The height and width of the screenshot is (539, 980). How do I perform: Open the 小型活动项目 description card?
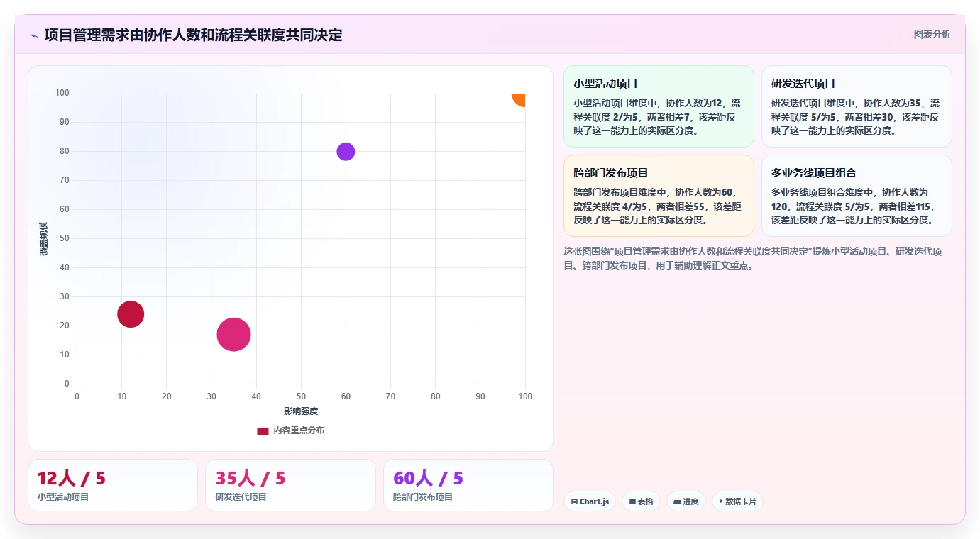pyautogui.click(x=659, y=106)
